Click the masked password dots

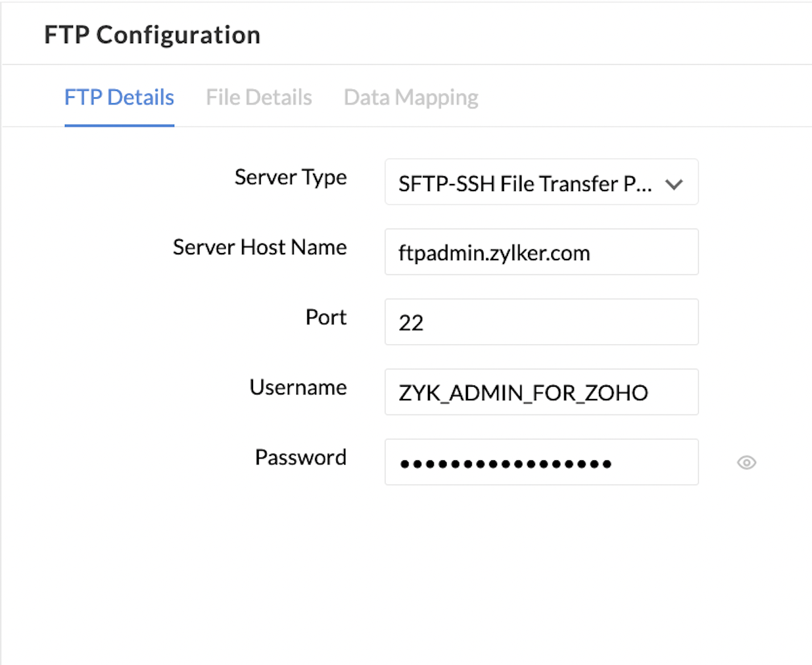(x=505, y=464)
